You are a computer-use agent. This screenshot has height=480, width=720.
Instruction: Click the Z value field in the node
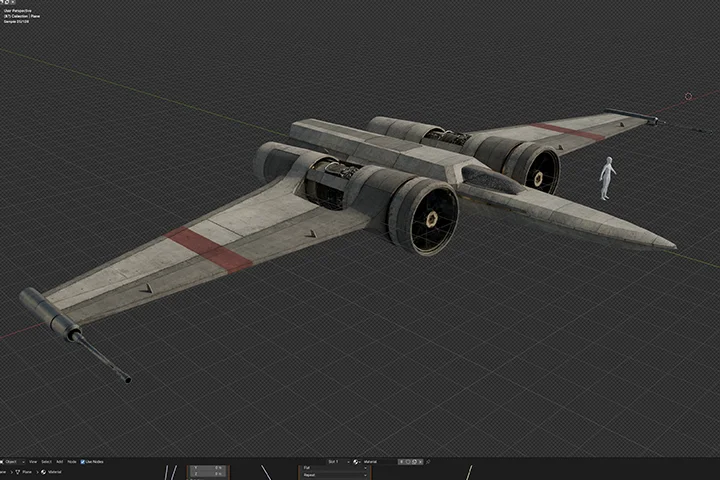(x=208, y=474)
